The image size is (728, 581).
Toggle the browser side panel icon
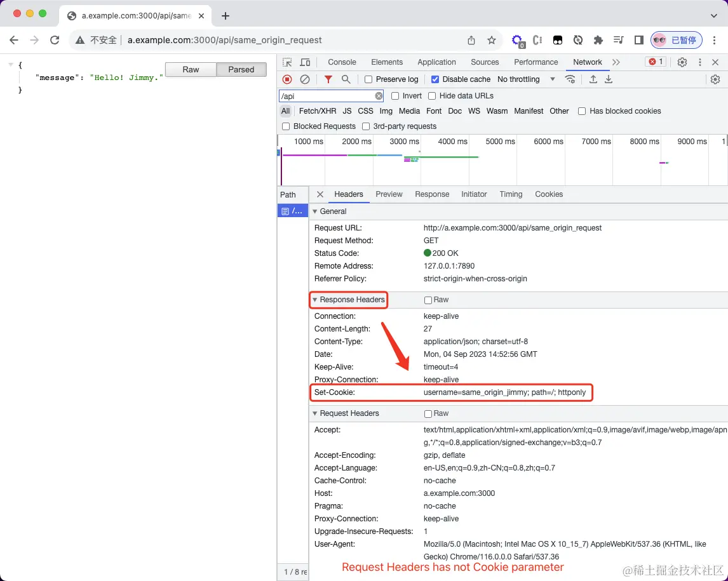click(x=639, y=41)
